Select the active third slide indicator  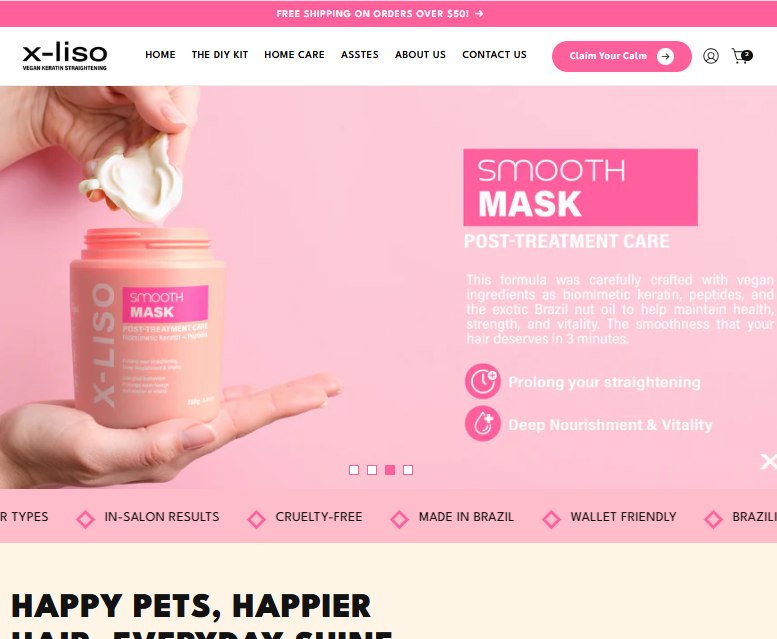[390, 470]
